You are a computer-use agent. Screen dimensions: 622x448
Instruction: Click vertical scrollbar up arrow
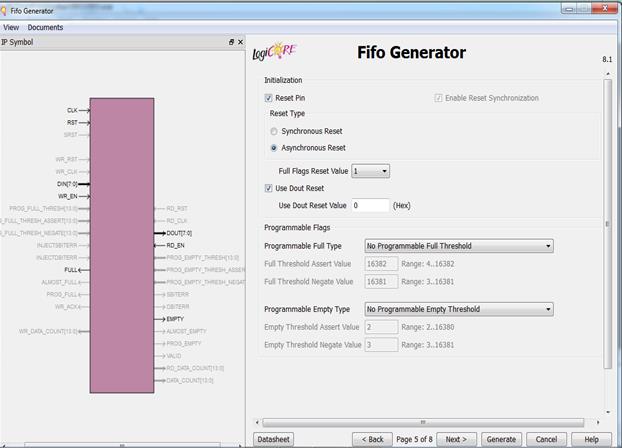(x=608, y=74)
